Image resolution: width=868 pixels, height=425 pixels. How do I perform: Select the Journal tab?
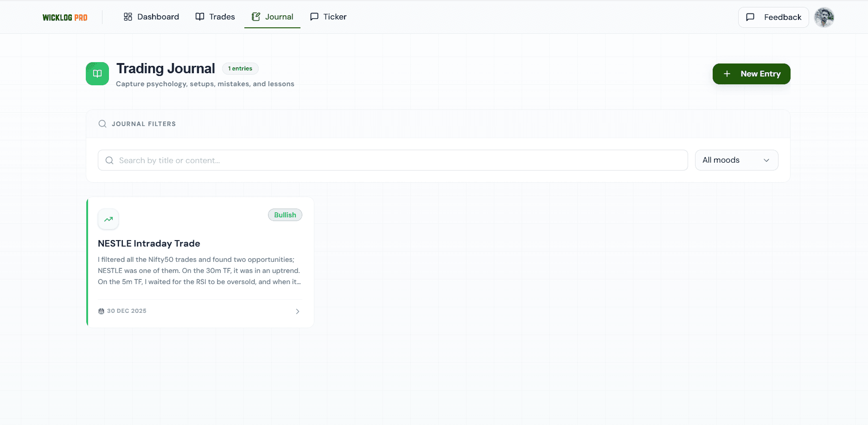272,17
